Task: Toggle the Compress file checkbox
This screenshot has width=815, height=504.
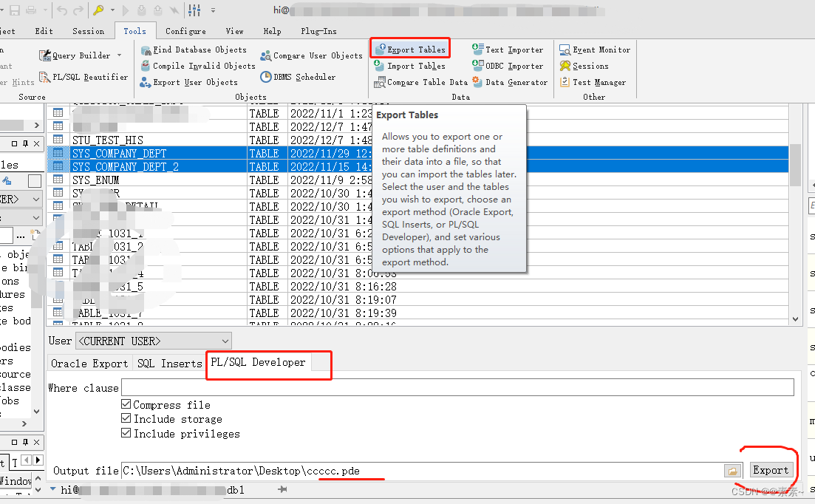Action: click(126, 403)
